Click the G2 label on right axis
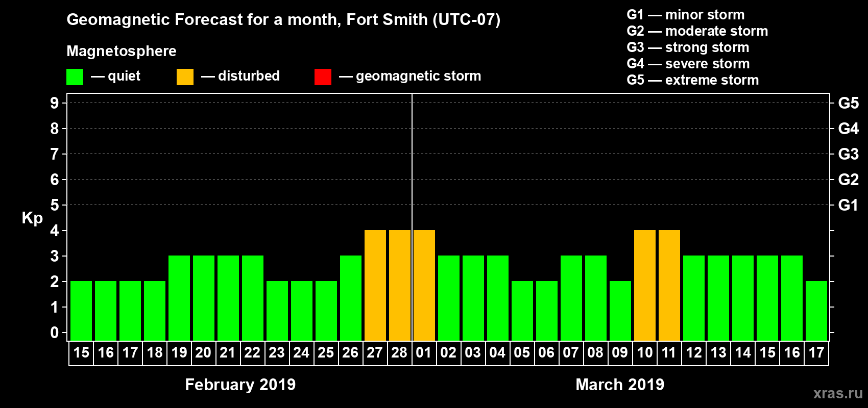Screen dimensions: 868x408 [x=849, y=180]
